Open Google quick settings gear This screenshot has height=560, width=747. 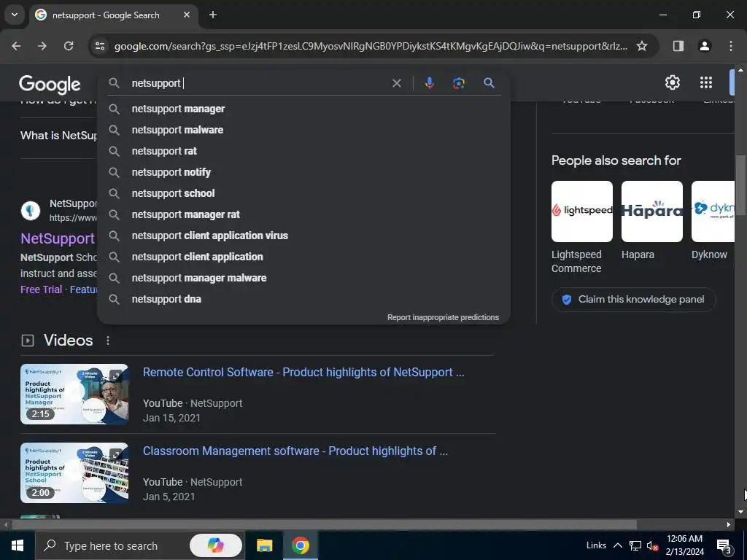click(672, 82)
